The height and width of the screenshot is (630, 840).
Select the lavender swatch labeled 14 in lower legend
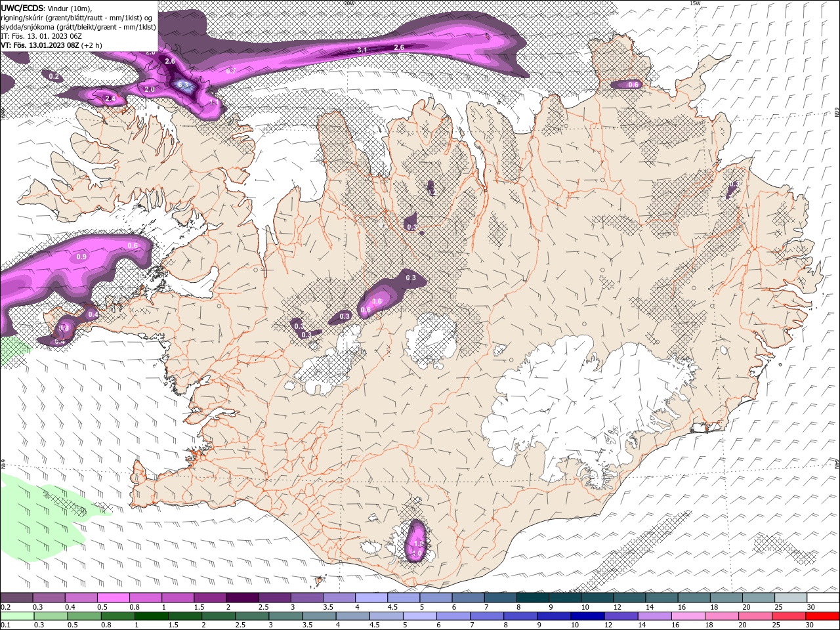[655, 616]
